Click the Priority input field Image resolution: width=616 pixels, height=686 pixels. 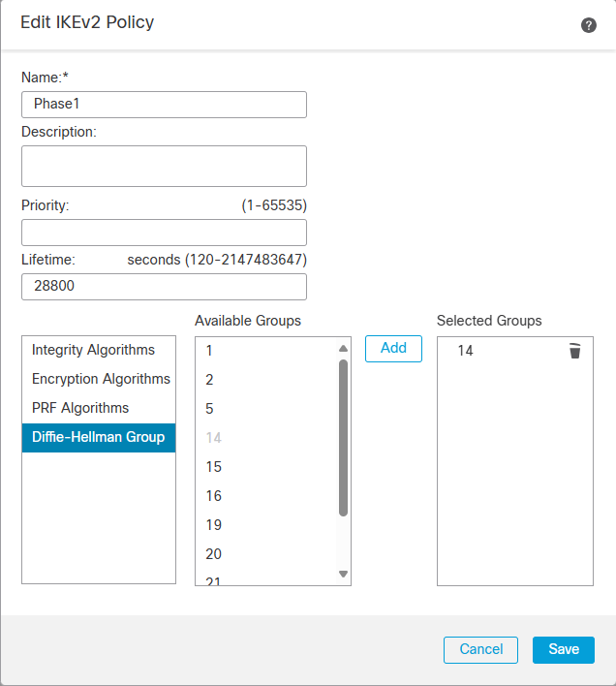(x=164, y=233)
